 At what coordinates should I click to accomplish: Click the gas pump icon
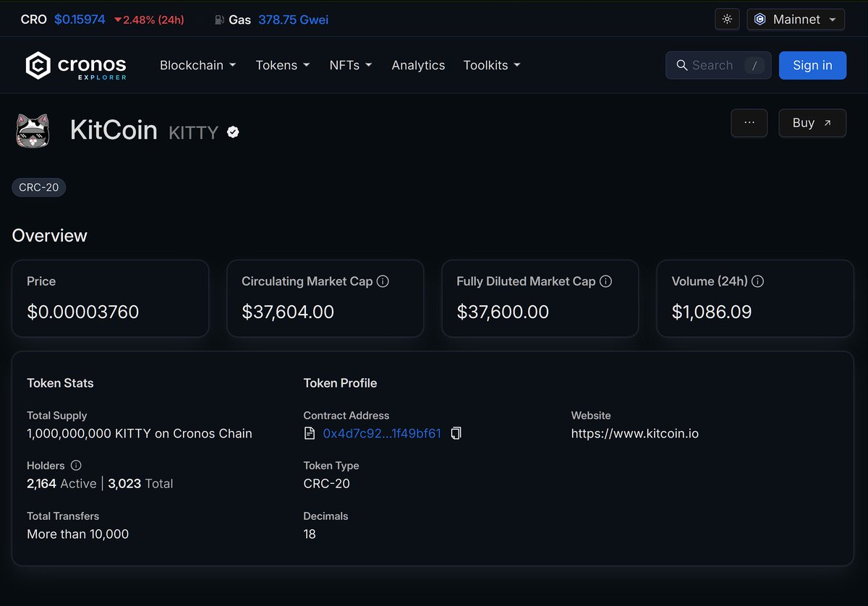point(219,20)
